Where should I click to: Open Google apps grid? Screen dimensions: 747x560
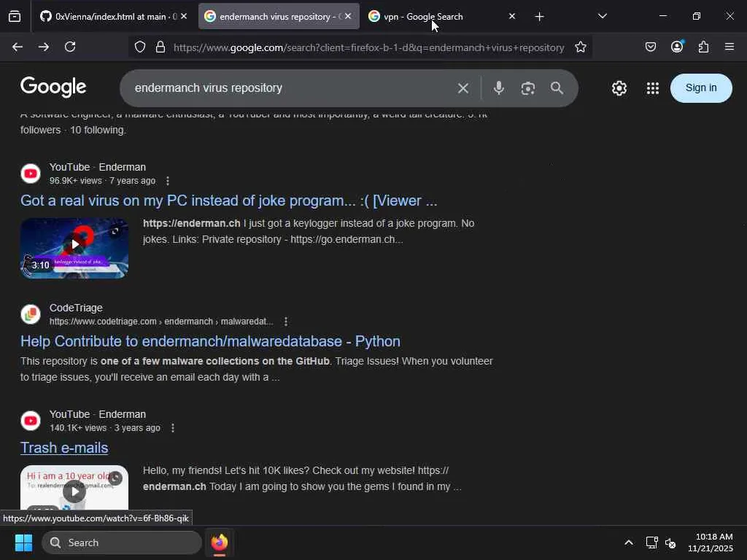653,88
